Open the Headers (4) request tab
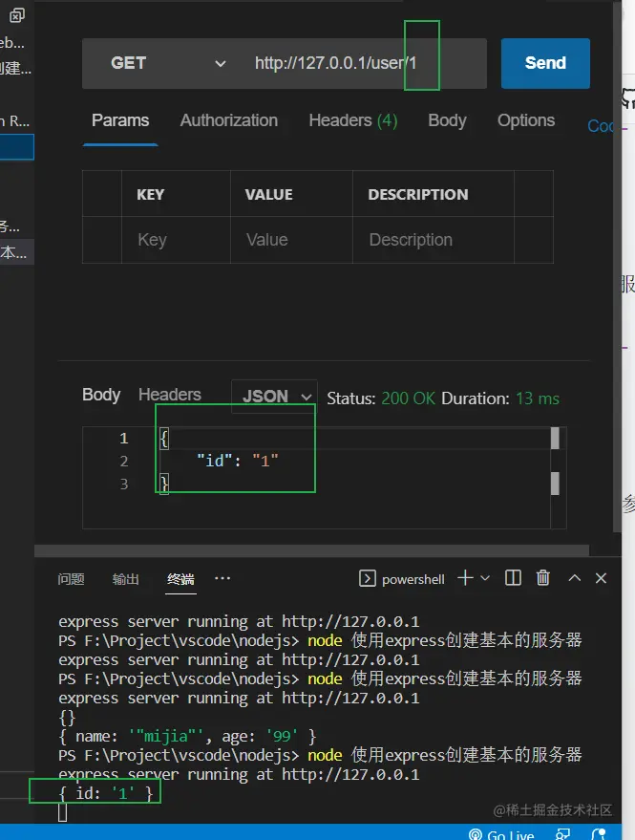 click(x=353, y=120)
